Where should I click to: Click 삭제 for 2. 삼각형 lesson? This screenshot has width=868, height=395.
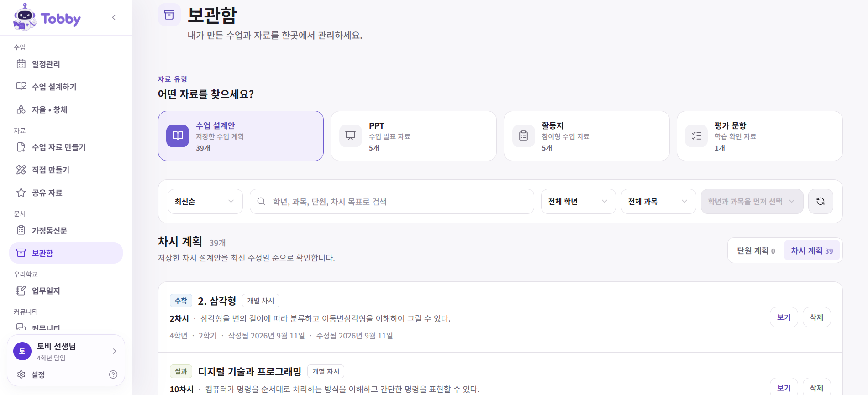(816, 317)
